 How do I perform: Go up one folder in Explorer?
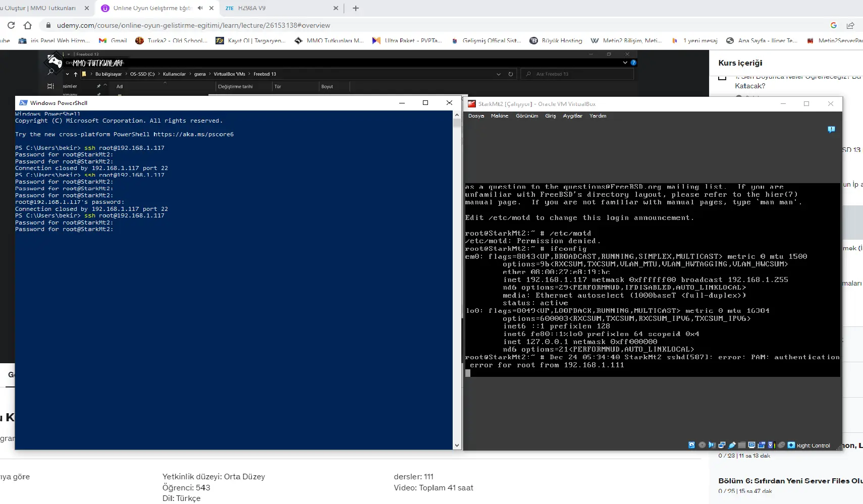(76, 74)
